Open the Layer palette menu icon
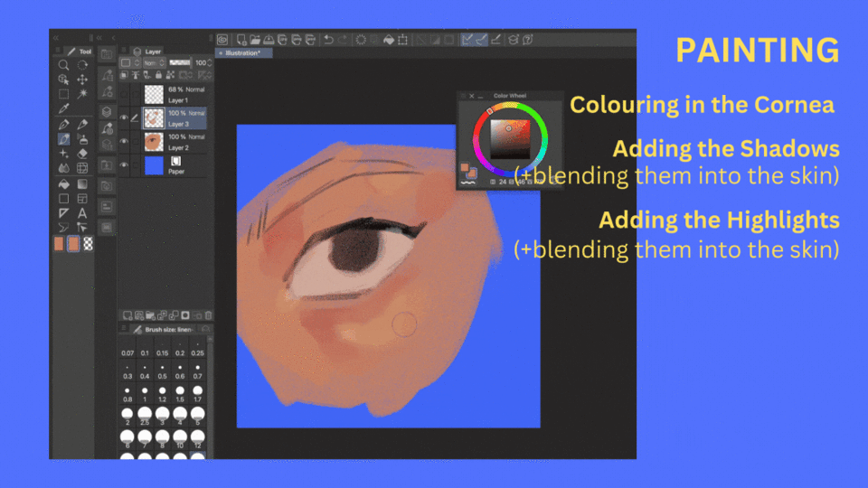The height and width of the screenshot is (488, 868). 124,51
